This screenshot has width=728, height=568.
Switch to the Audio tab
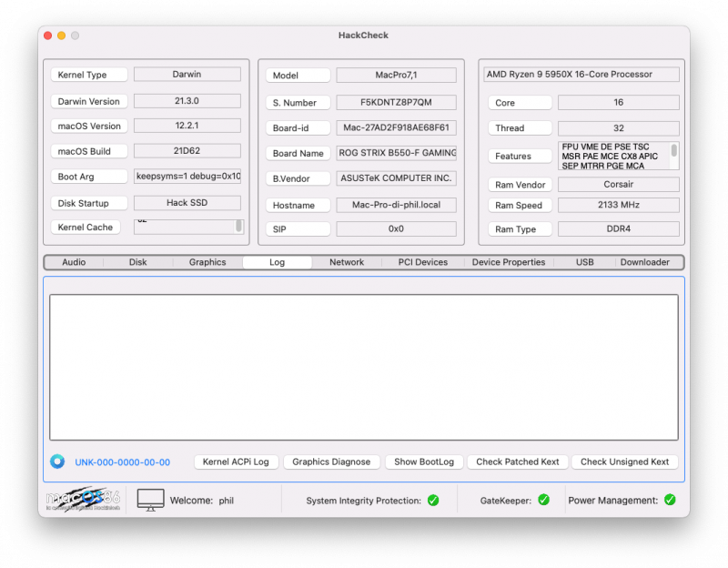click(74, 262)
